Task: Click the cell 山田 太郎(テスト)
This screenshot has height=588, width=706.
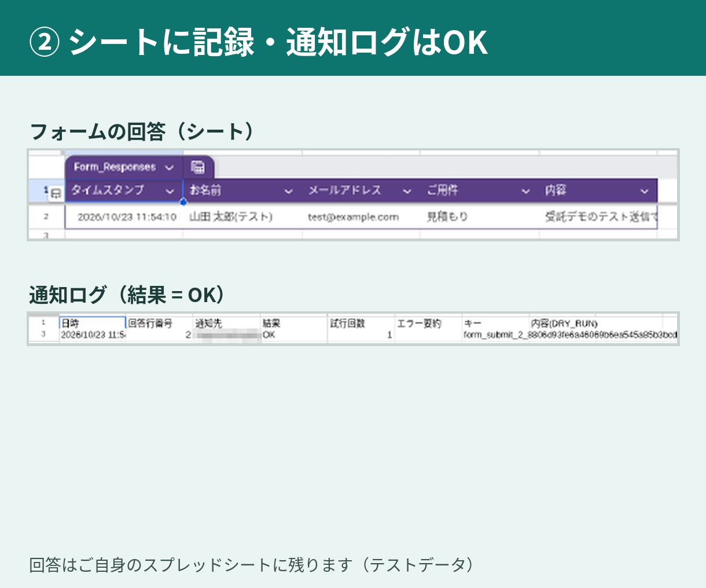Action: coord(242,217)
